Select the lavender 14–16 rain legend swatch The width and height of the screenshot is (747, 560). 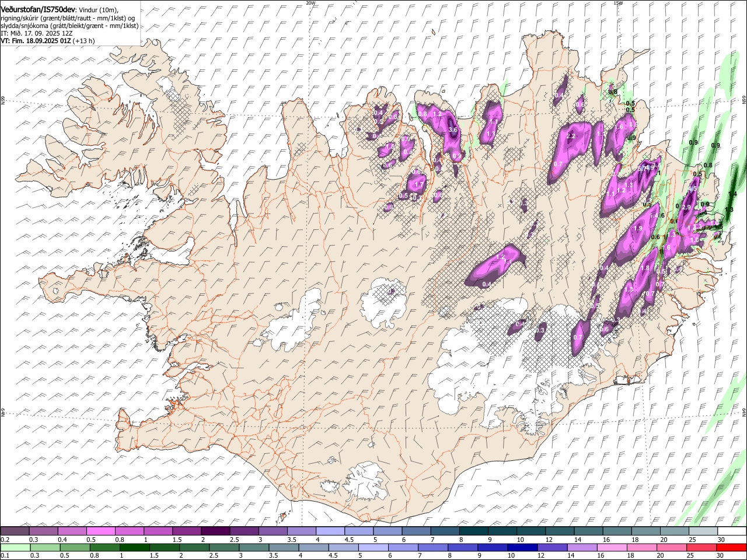click(582, 547)
